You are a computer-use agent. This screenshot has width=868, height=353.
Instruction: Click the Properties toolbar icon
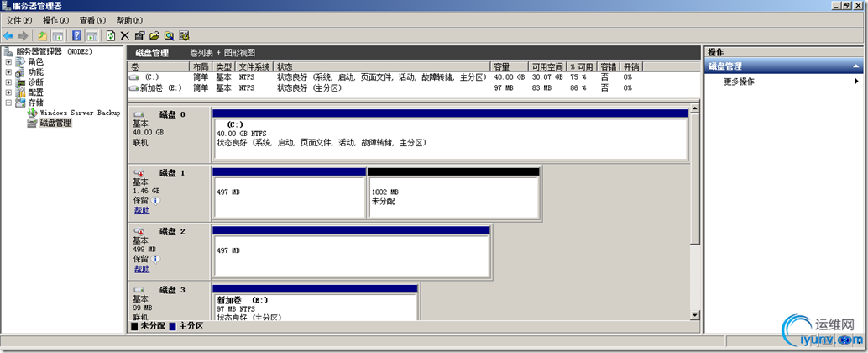(139, 36)
